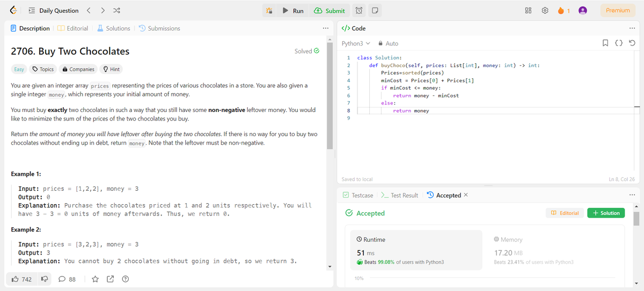Click the Premium button
The height and width of the screenshot is (291, 644).
[618, 10]
